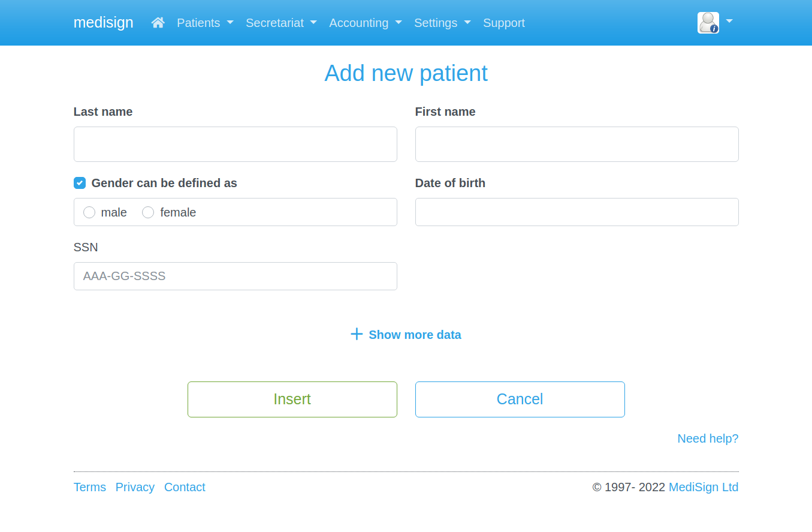Open the Need help? link
The height and width of the screenshot is (532, 812).
(x=708, y=438)
